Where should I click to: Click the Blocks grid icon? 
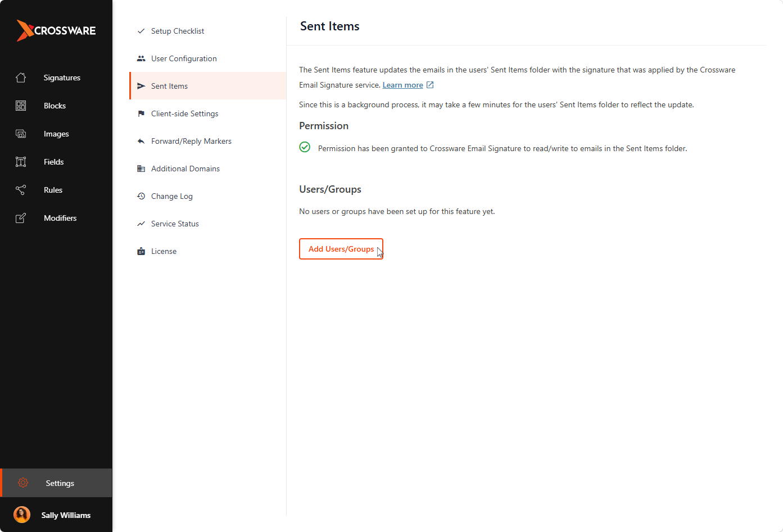coord(21,106)
